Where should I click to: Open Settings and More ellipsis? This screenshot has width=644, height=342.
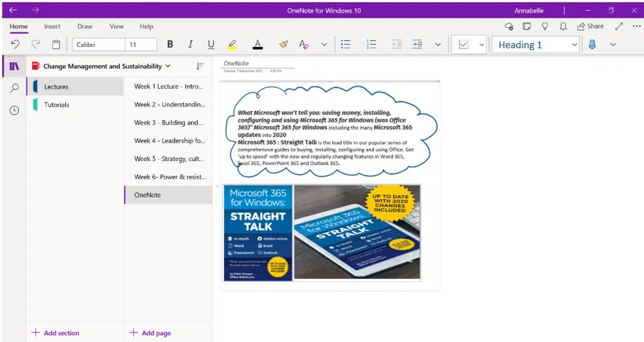(637, 26)
